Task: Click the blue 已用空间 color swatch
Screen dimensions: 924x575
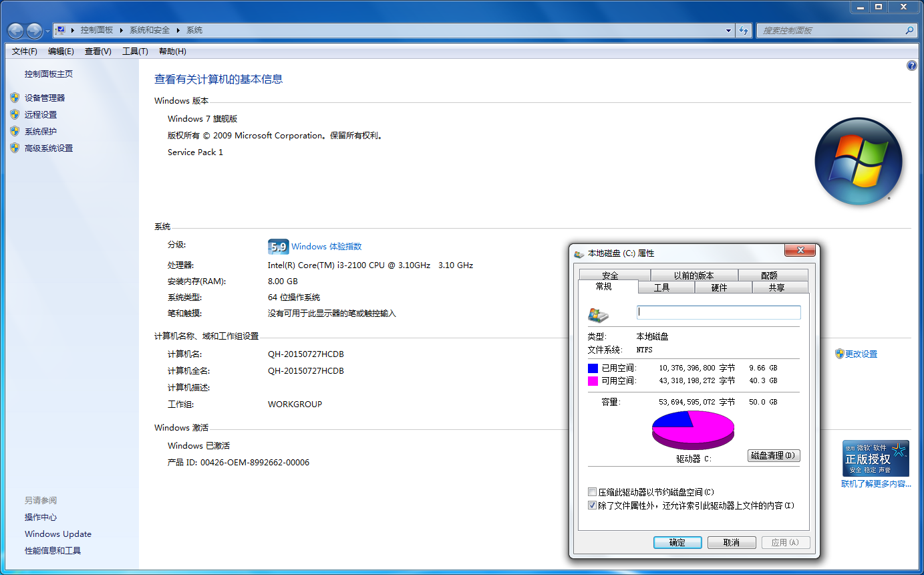Action: coord(593,368)
